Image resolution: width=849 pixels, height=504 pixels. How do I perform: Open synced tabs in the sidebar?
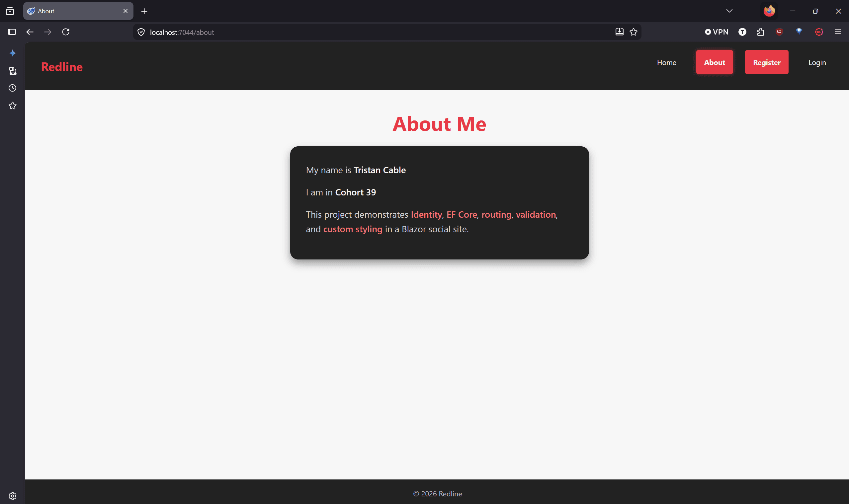(x=13, y=71)
